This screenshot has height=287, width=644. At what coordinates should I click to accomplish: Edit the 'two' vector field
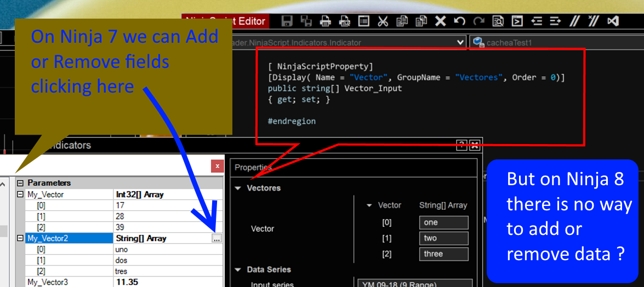(443, 238)
